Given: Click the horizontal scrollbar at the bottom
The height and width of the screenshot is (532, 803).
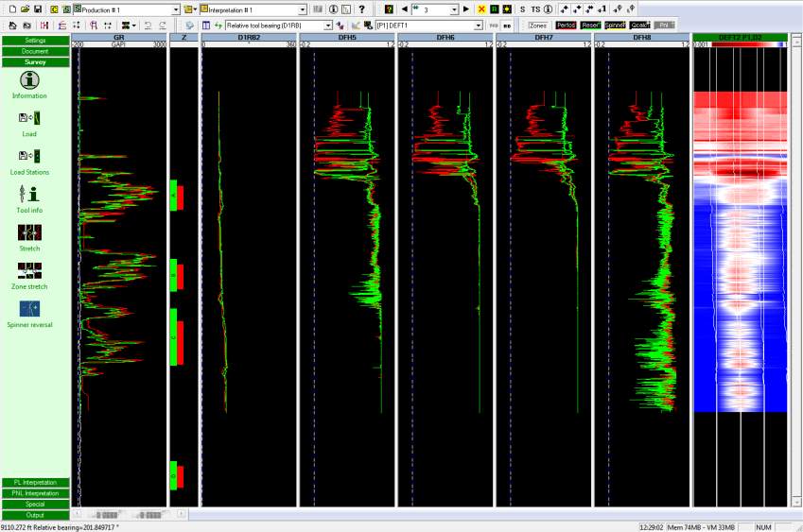Looking at the screenshot, I should [128, 514].
